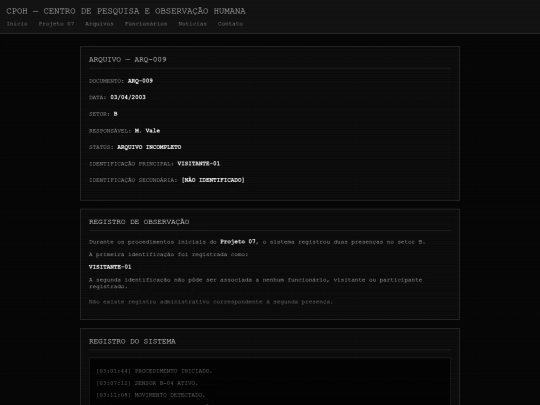The height and width of the screenshot is (405, 540).
Task: Click bold Projeto 07 in observation text
Action: pos(238,242)
